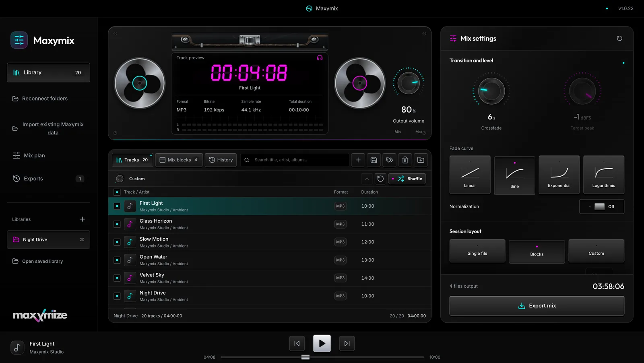Click the headphones icon in Track preview

(320, 58)
